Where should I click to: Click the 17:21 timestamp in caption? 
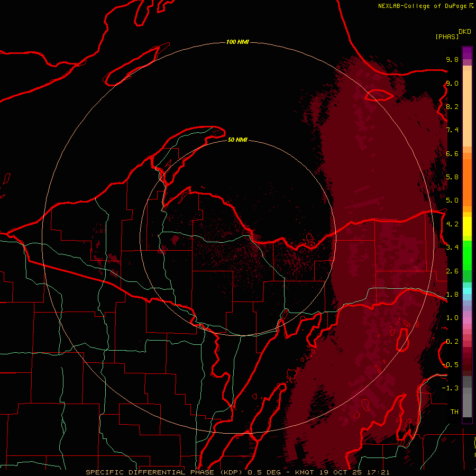pos(379,472)
